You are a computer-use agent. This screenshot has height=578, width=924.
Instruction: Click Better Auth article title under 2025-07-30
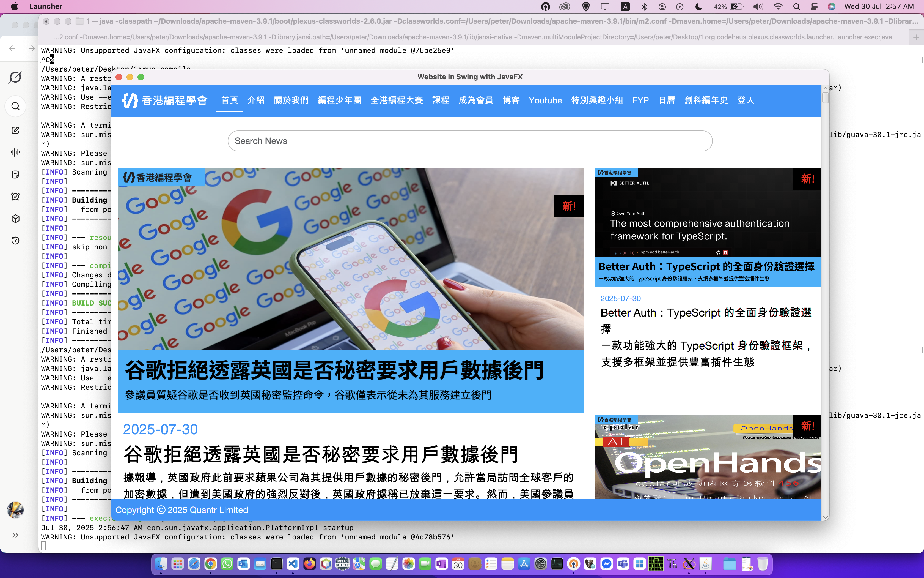706,320
